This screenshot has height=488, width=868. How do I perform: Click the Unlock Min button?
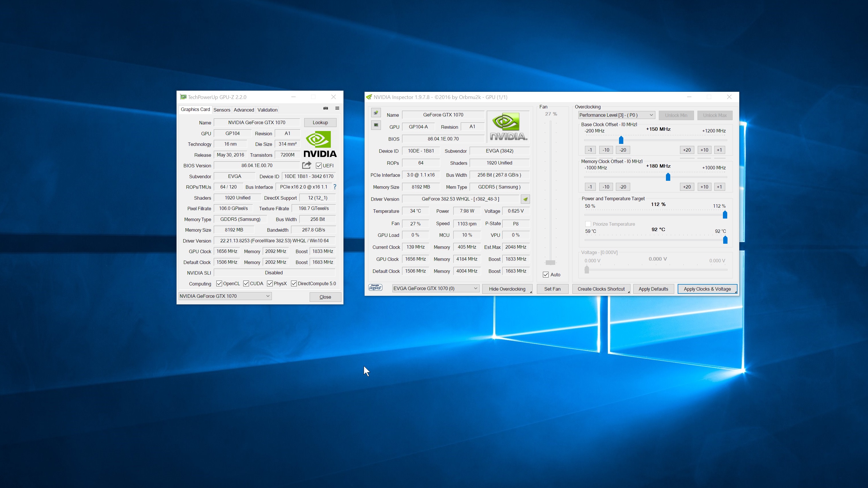pyautogui.click(x=676, y=115)
